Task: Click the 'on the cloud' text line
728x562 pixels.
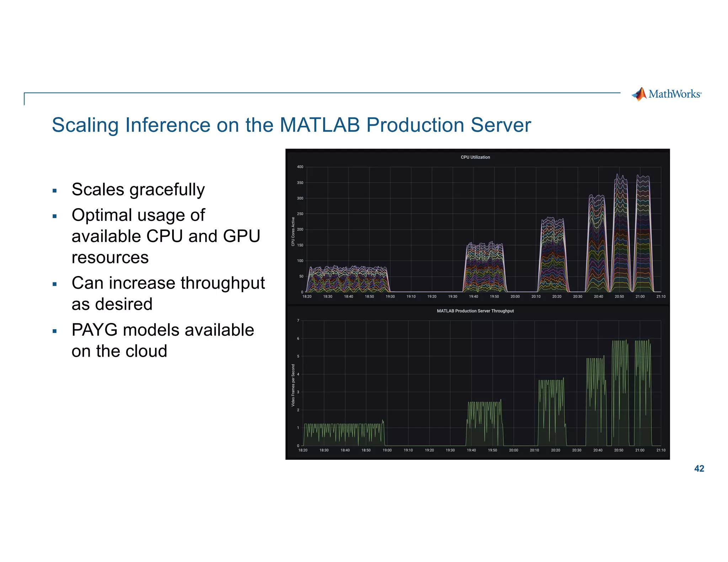Action: click(119, 351)
